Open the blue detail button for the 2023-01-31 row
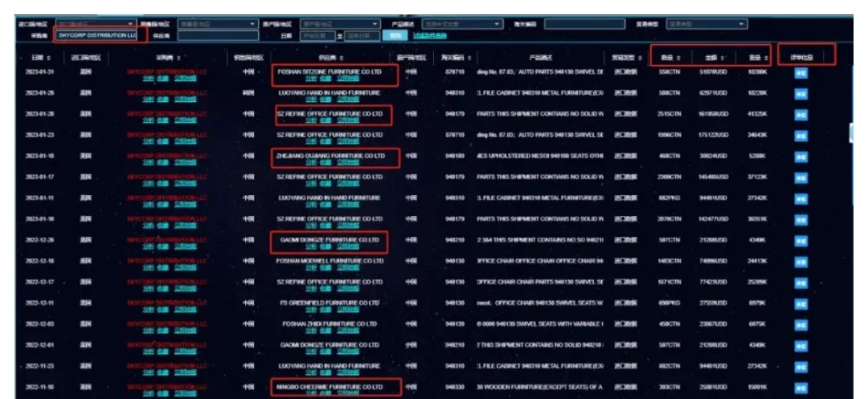 pyautogui.click(x=800, y=73)
